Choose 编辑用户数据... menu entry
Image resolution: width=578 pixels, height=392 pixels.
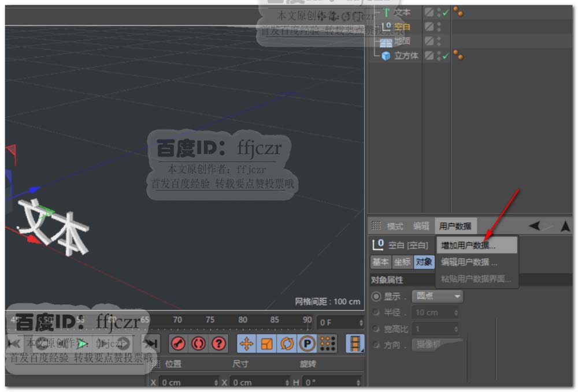tap(477, 262)
